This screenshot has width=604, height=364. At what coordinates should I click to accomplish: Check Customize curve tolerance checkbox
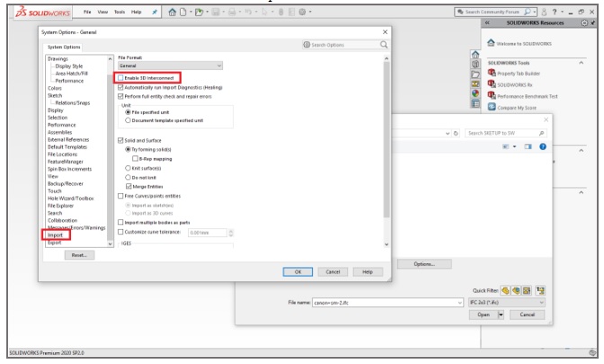click(120, 232)
